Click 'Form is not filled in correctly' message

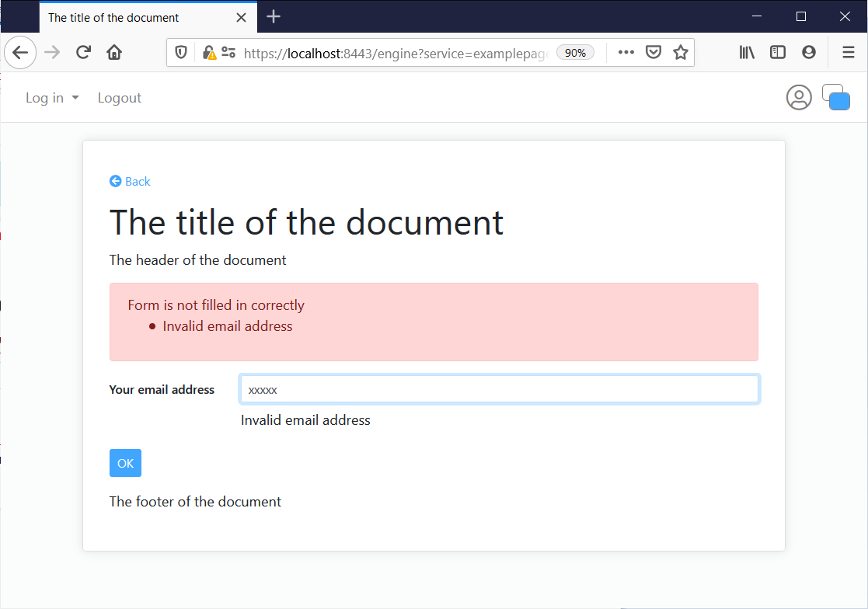pyautogui.click(x=216, y=305)
